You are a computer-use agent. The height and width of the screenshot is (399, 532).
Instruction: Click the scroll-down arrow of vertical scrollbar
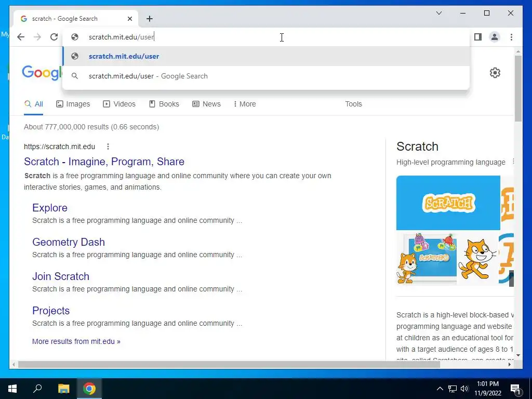(518, 355)
